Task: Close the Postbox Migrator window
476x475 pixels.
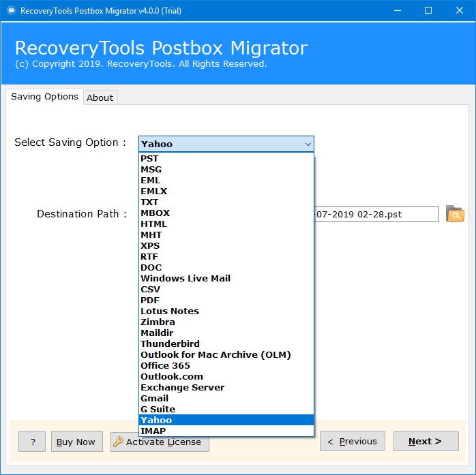Action: coord(460,11)
